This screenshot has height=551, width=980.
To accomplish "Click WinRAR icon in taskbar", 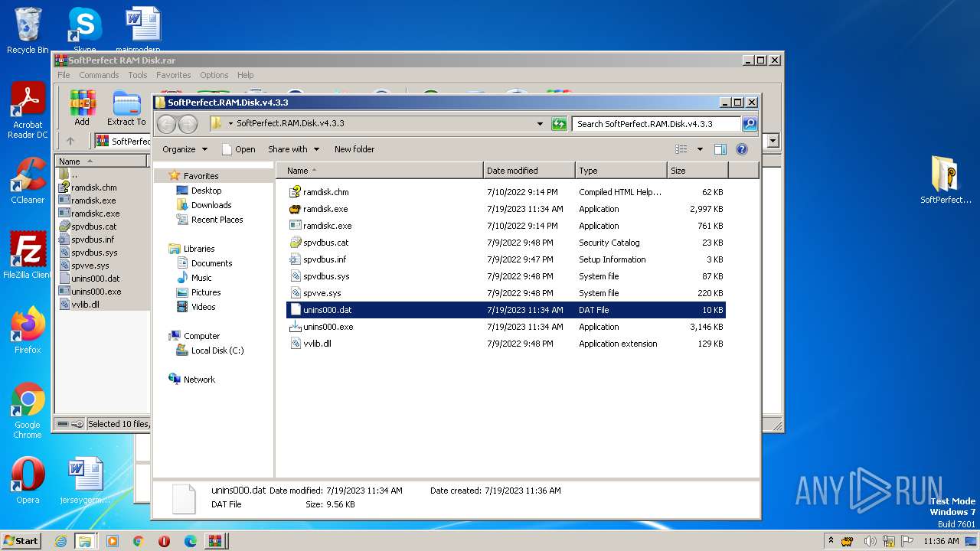I will tap(215, 541).
